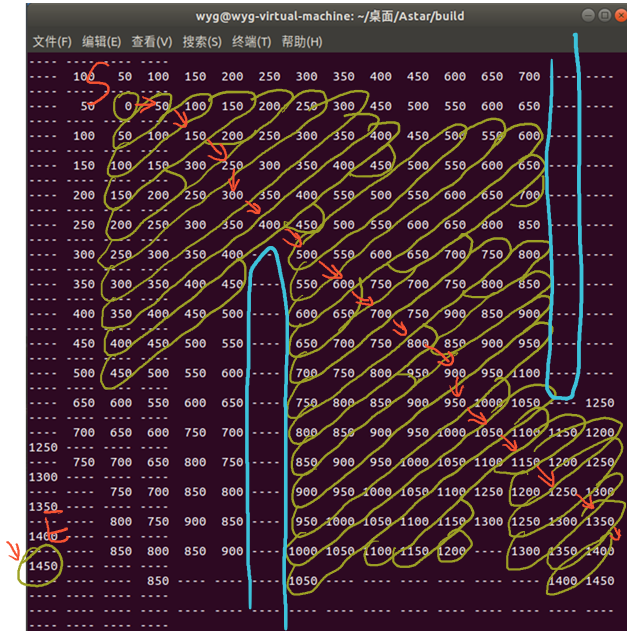Open the 文件(F) menu
631x635 pixels.
pos(52,42)
